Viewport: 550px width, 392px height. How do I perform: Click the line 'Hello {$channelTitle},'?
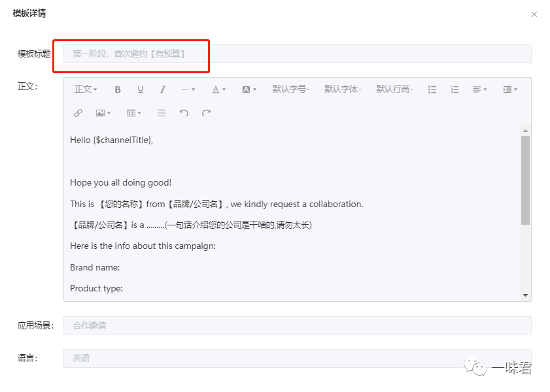[x=112, y=140]
